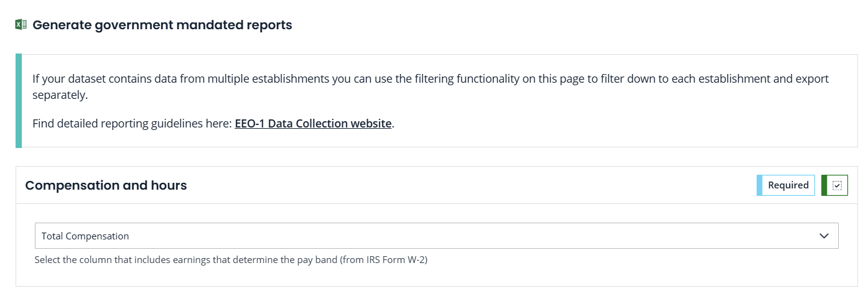868x296 pixels.
Task: Click the Compensation and hours section title
Action: tap(106, 185)
